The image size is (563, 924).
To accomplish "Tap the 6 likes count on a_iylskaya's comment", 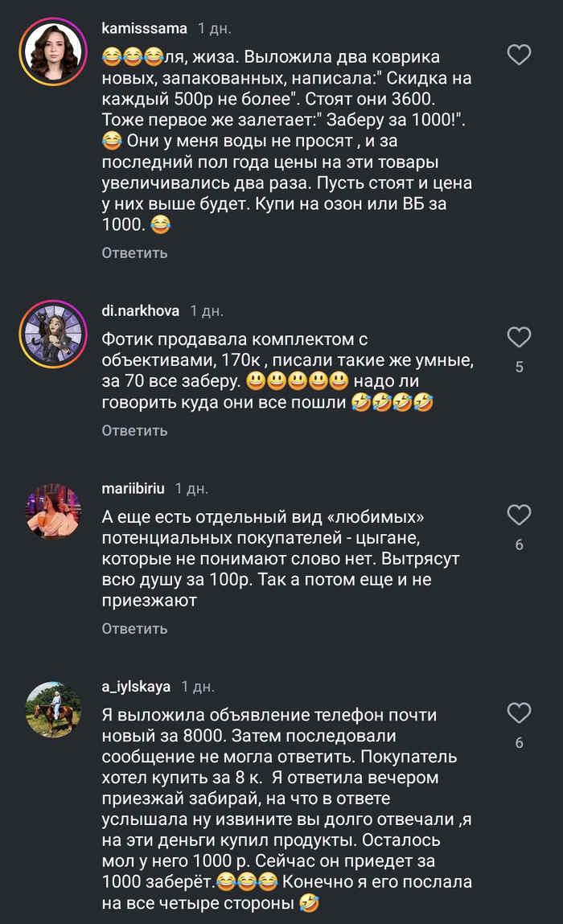I will [x=520, y=743].
